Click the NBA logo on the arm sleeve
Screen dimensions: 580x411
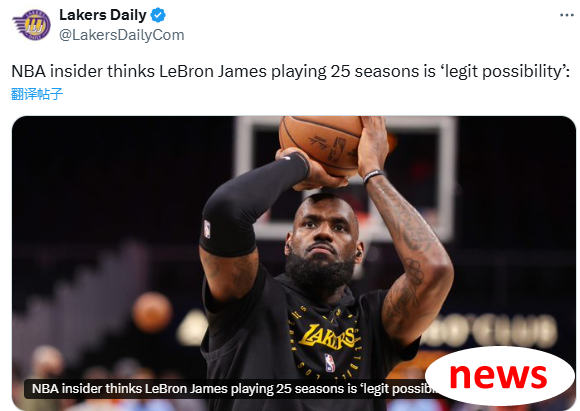click(x=207, y=229)
